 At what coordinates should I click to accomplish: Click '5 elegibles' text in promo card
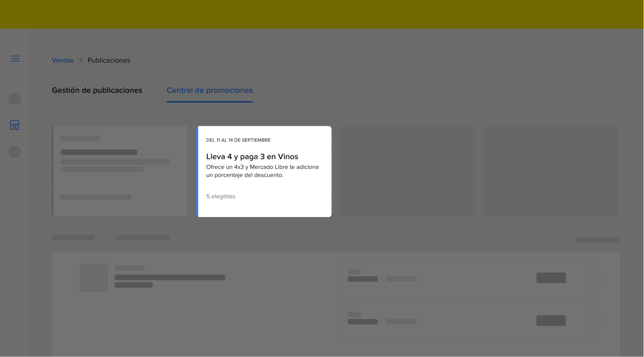pyautogui.click(x=221, y=196)
